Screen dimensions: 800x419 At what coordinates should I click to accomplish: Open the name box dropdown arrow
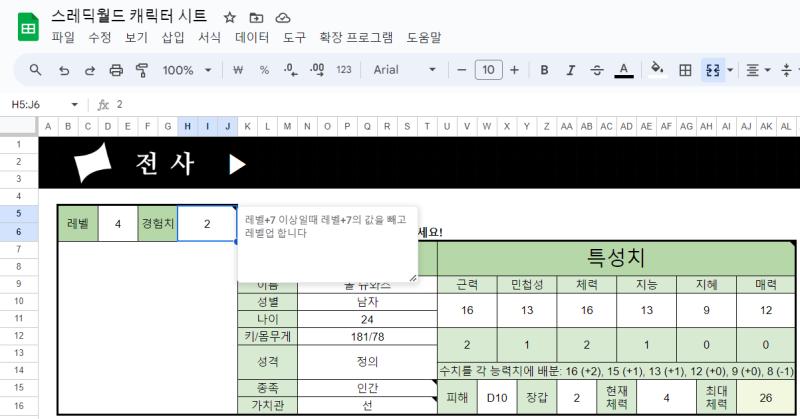pos(74,105)
